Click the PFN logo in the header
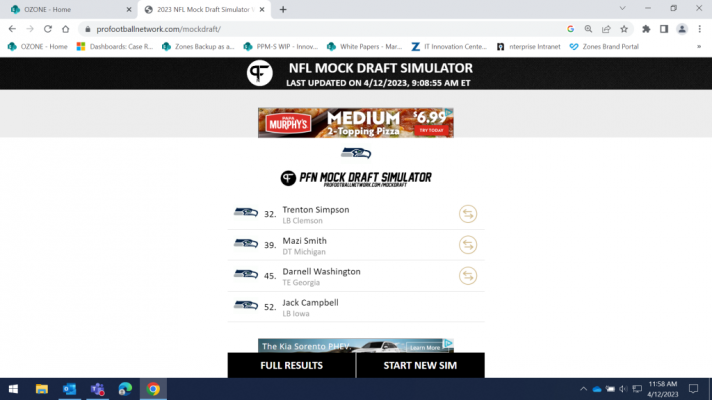712x400 pixels. coord(259,73)
